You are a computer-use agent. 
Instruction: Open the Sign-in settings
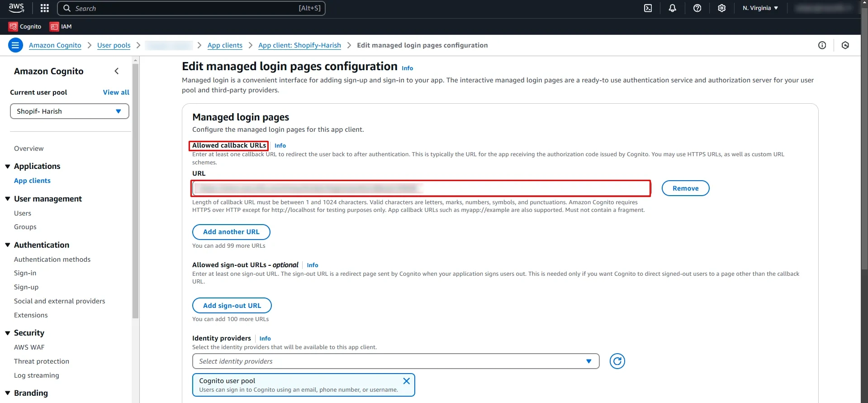pyautogui.click(x=25, y=273)
